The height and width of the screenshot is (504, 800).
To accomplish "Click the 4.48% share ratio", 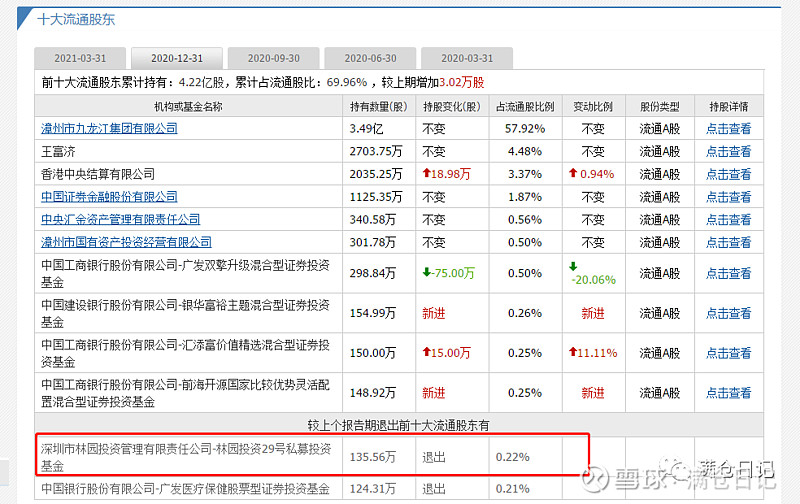I will pyautogui.click(x=525, y=152).
